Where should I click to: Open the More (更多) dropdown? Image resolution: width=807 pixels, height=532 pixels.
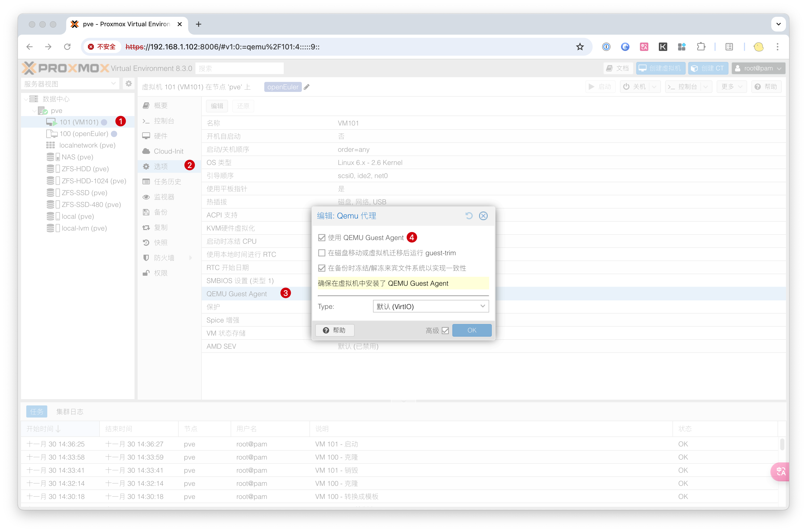pyautogui.click(x=731, y=86)
